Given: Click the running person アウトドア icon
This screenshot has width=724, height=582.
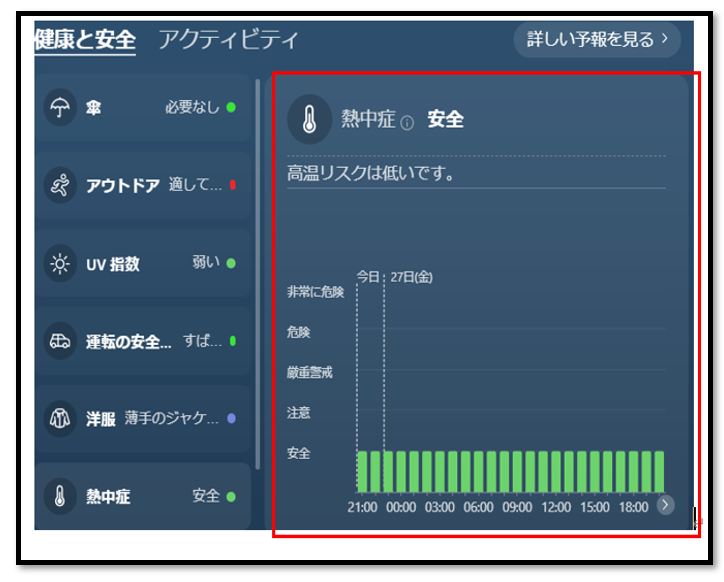Looking at the screenshot, I should [x=60, y=185].
